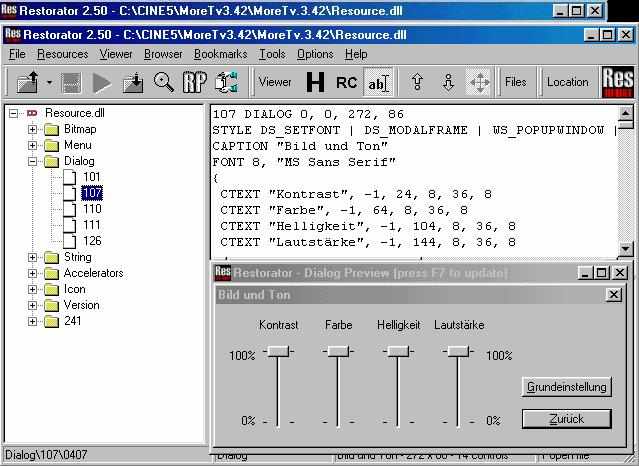
Task: Click the code editor scroll down arrow
Action: click(x=625, y=248)
